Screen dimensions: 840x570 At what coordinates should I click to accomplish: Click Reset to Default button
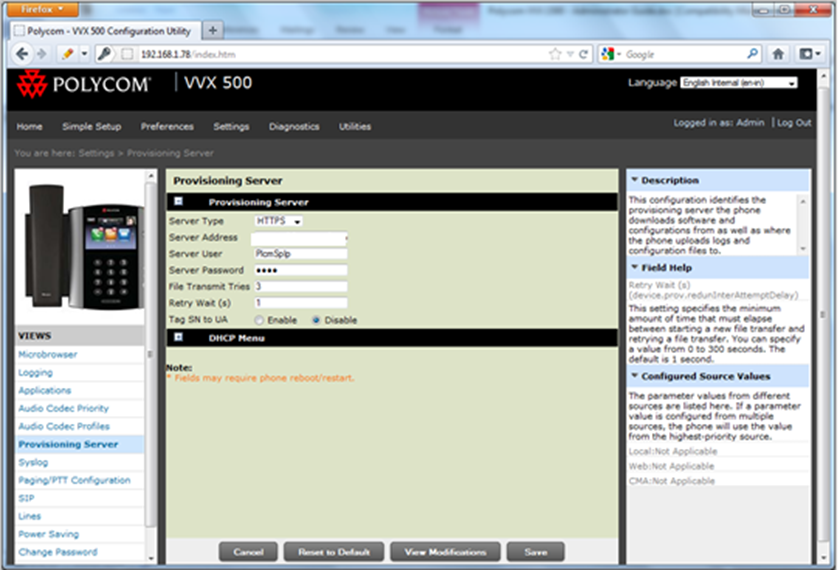334,552
